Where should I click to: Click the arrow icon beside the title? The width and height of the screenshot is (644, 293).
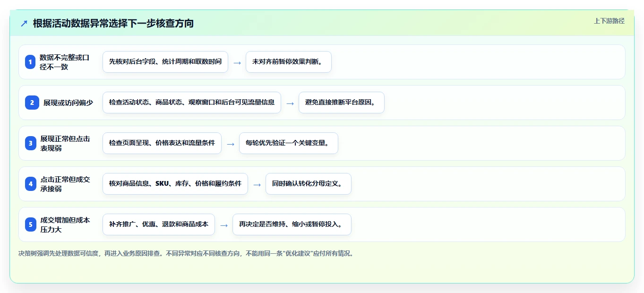pyautogui.click(x=24, y=24)
